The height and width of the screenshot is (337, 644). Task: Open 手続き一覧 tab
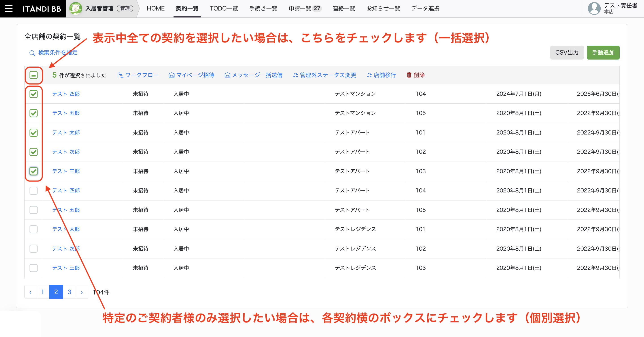(263, 9)
